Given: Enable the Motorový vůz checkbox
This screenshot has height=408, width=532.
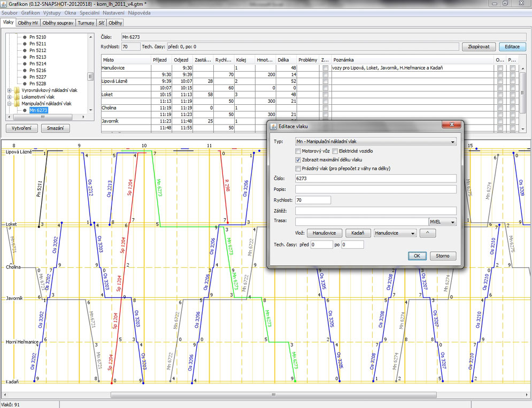Looking at the screenshot, I should coord(298,151).
